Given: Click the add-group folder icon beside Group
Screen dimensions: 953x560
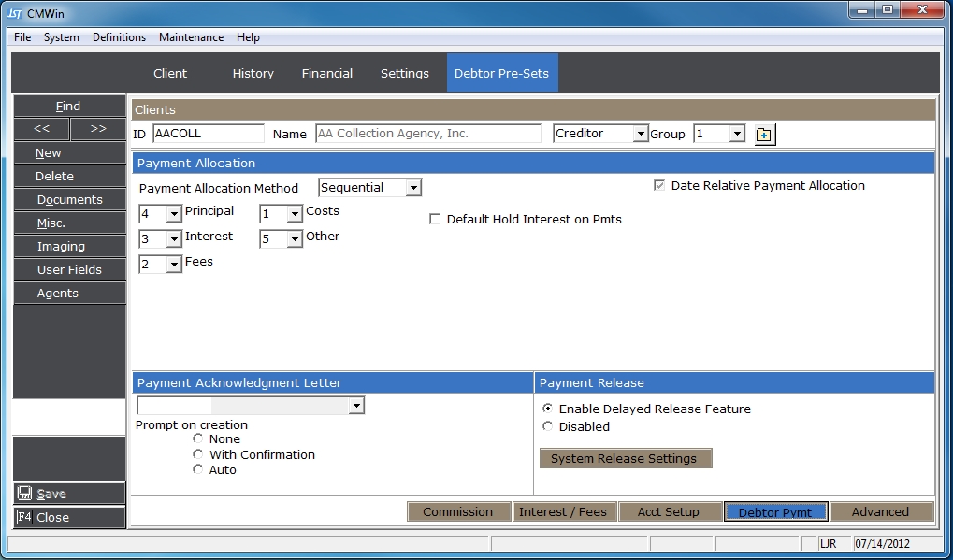Looking at the screenshot, I should click(x=764, y=135).
